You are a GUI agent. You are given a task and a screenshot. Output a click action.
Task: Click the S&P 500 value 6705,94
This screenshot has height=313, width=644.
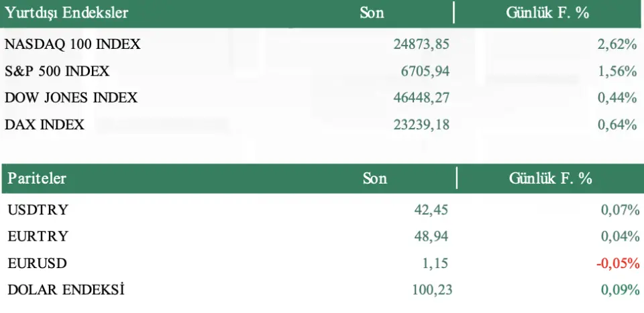[x=425, y=71]
